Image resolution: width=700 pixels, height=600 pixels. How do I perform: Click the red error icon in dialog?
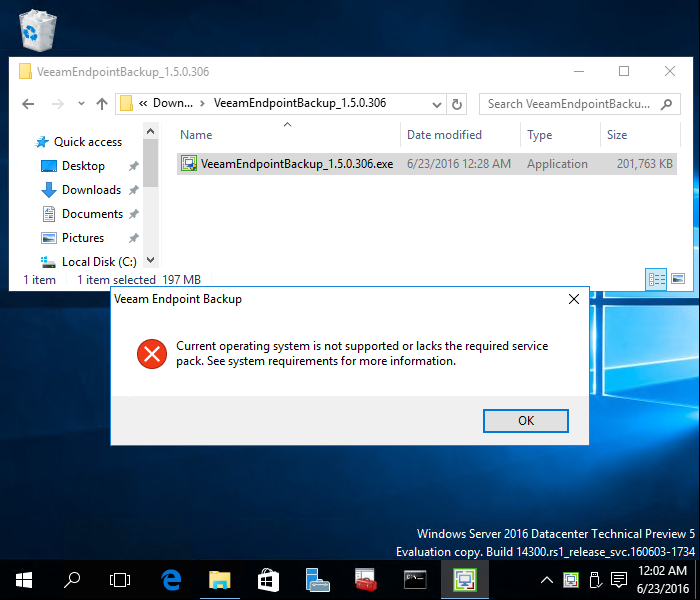[152, 354]
